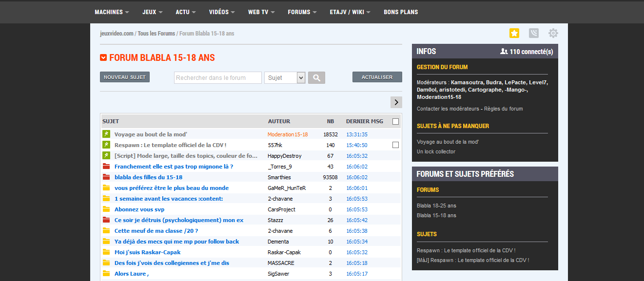Click last message time 15:40:50
This screenshot has height=281, width=644.
[357, 145]
